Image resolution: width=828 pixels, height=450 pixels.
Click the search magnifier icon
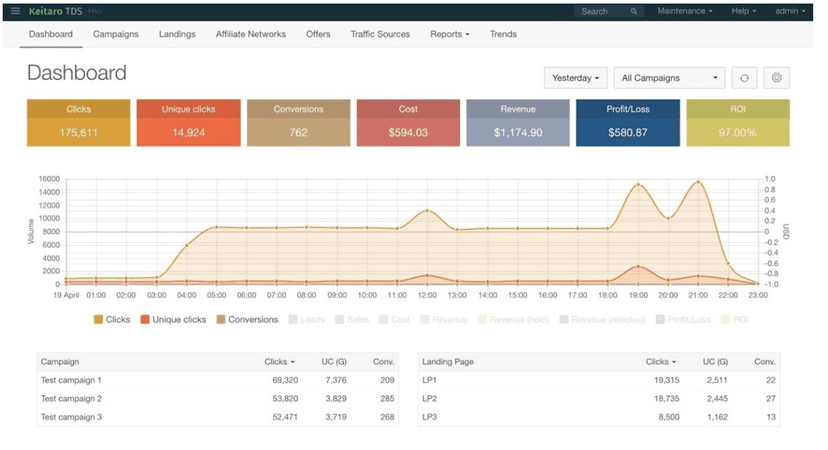tap(633, 11)
